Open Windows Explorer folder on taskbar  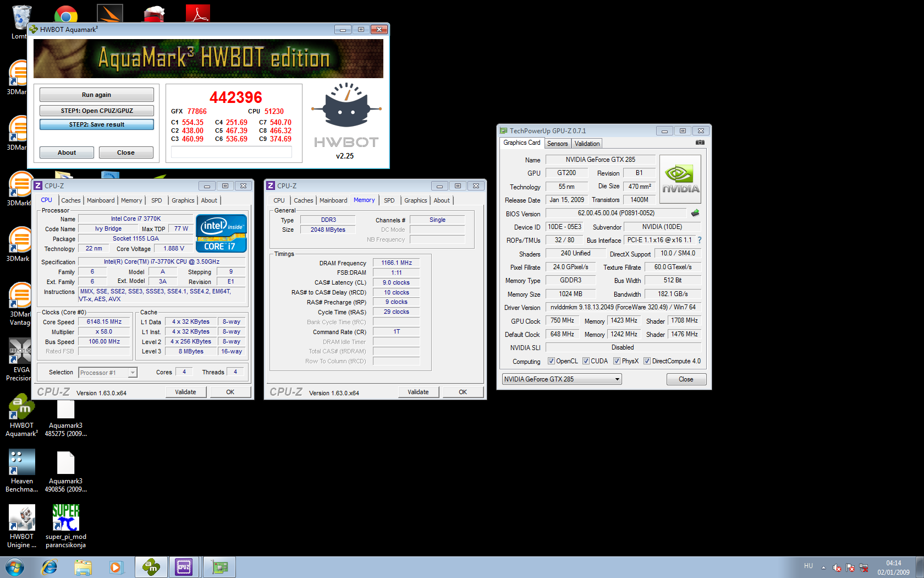[83, 567]
